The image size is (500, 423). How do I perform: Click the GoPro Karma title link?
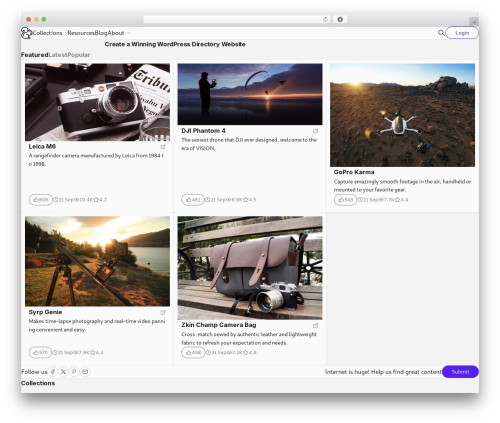pos(354,172)
